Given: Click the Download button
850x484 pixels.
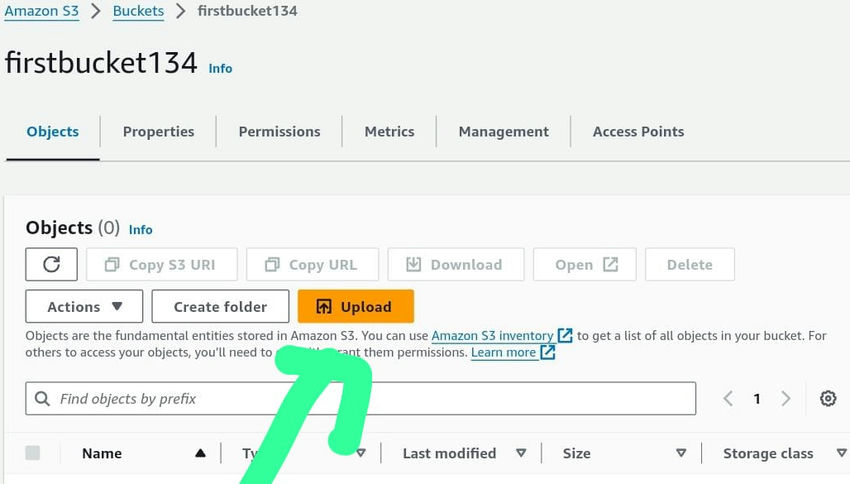Looking at the screenshot, I should point(456,264).
